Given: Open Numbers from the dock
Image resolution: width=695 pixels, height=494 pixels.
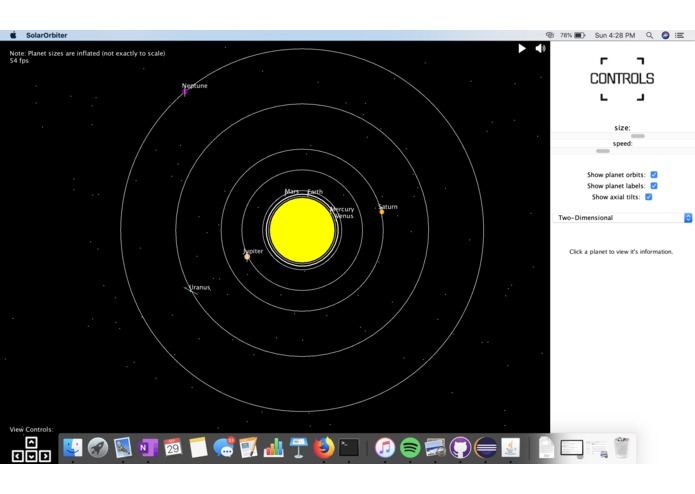Looking at the screenshot, I should (x=273, y=447).
